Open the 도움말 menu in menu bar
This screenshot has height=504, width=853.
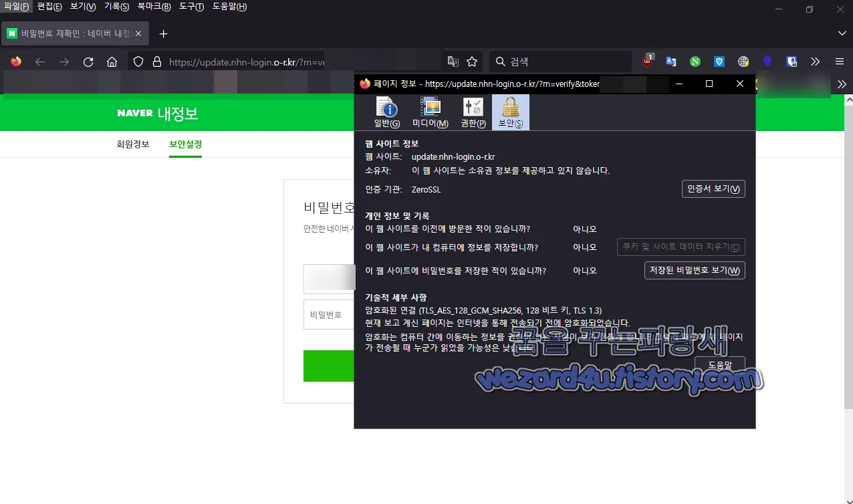click(x=229, y=7)
